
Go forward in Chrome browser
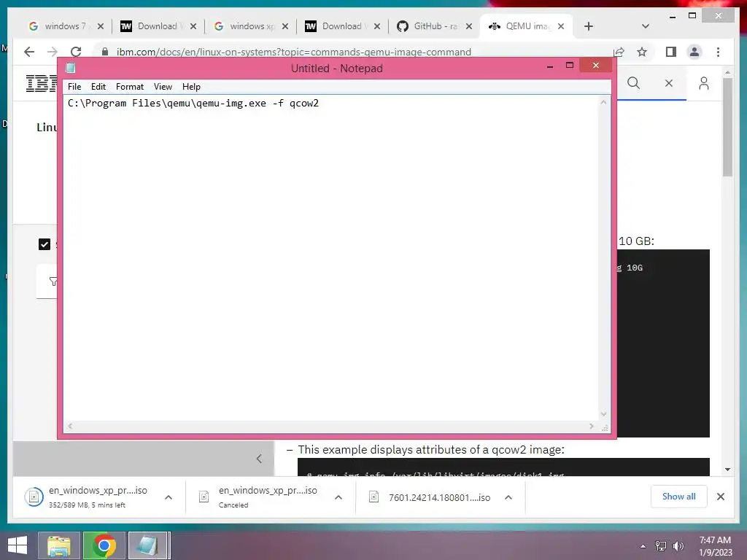click(53, 52)
